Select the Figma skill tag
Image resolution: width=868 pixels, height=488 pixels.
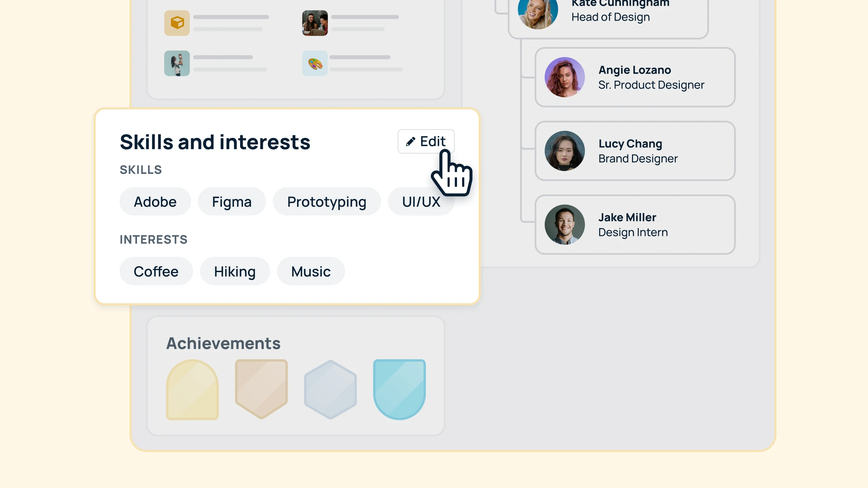click(232, 201)
